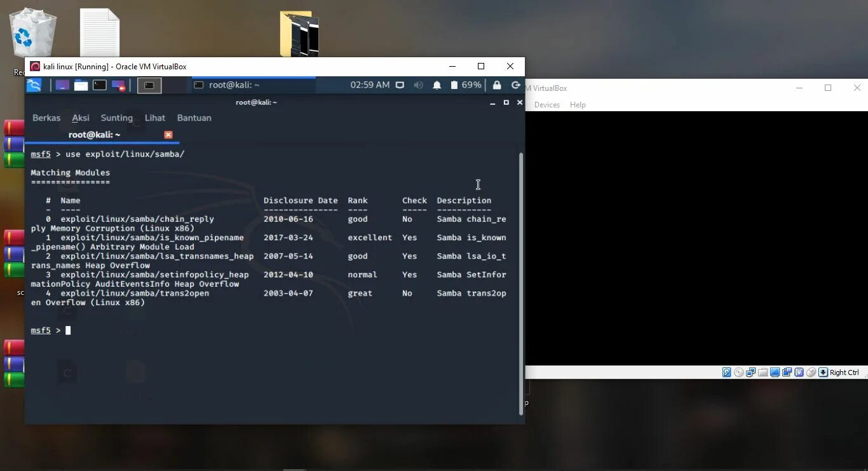Click network adapter icon in VirtualBox status bar
This screenshot has height=471, width=868.
tap(750, 372)
